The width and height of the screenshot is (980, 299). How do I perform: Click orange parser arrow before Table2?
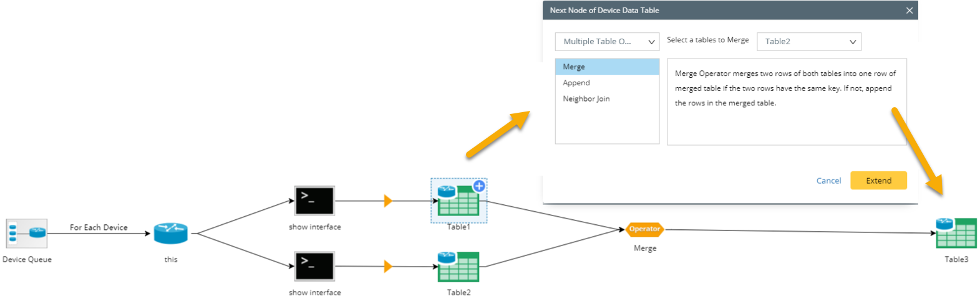click(x=387, y=267)
